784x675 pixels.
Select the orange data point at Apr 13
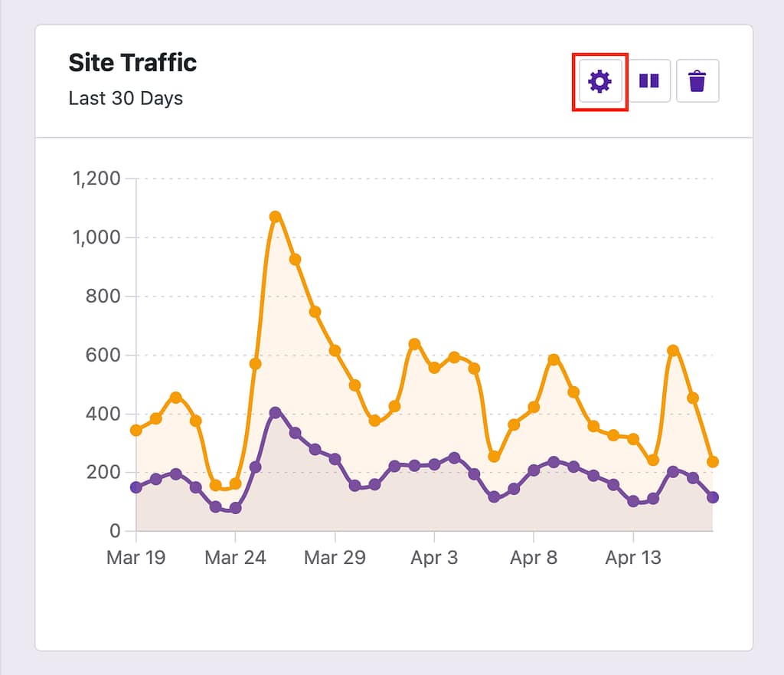point(633,438)
